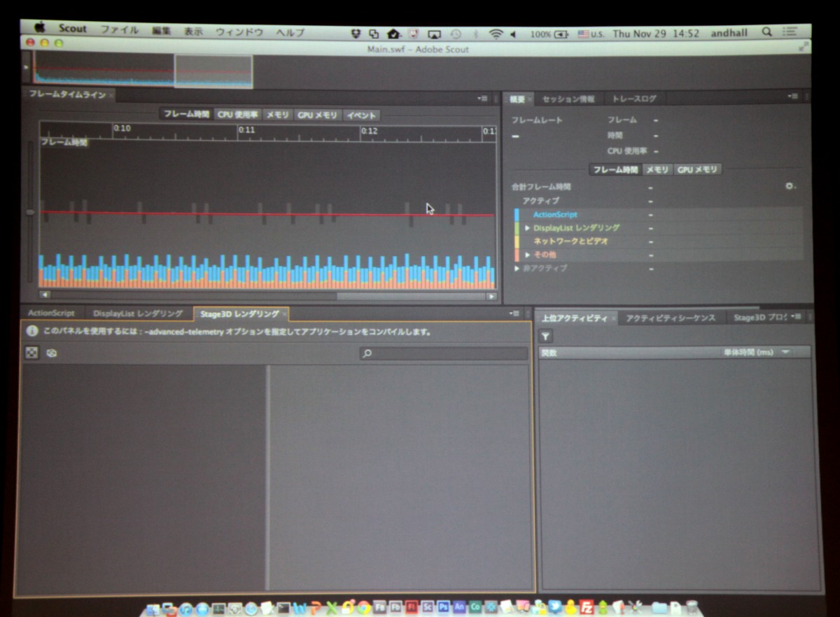840x617 pixels.
Task: Open the ウィンドウ menu
Action: tap(239, 32)
